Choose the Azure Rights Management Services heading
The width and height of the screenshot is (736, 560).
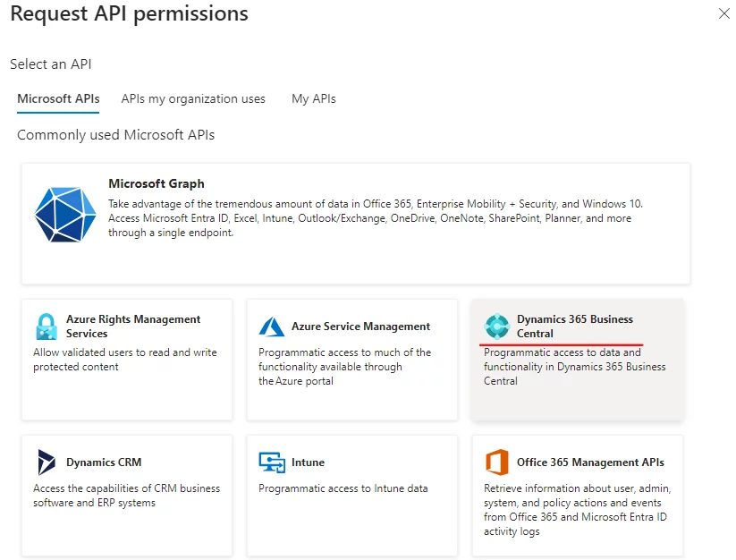pyautogui.click(x=133, y=326)
